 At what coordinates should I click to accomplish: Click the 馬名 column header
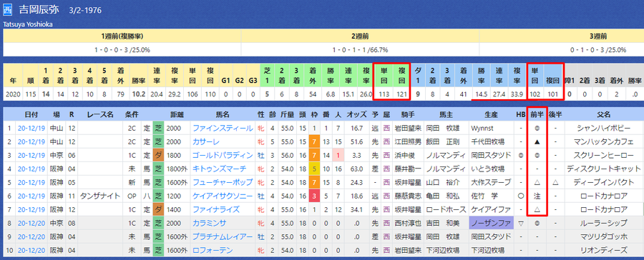pyautogui.click(x=223, y=114)
